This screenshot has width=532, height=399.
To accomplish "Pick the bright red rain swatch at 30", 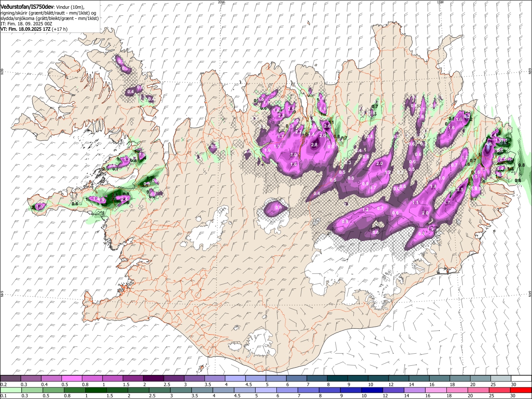I will pos(520,390).
